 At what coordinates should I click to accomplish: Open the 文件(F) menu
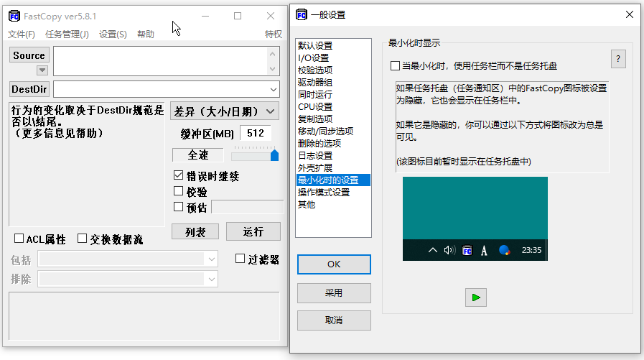(x=22, y=34)
